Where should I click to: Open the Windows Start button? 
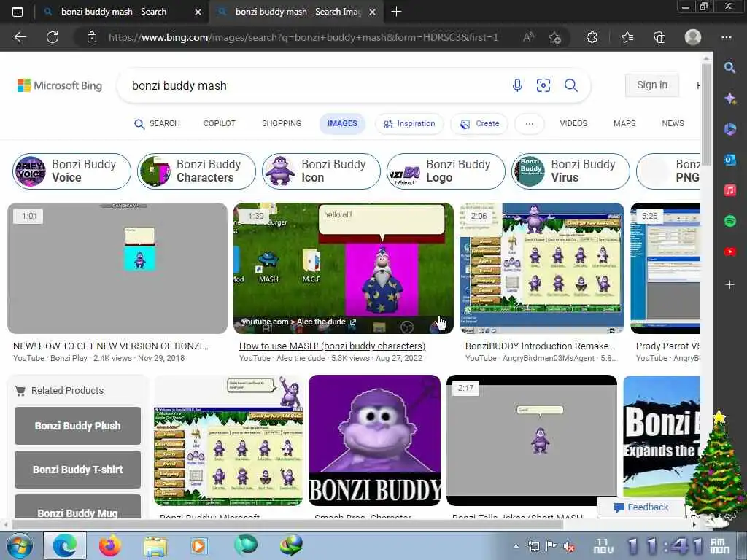[19, 545]
